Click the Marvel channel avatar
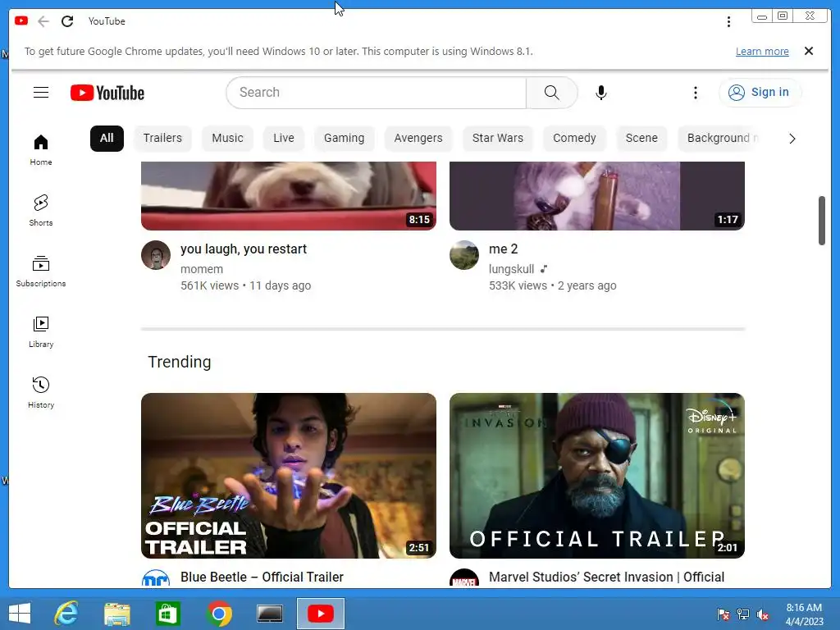The height and width of the screenshot is (630, 840). (x=464, y=578)
